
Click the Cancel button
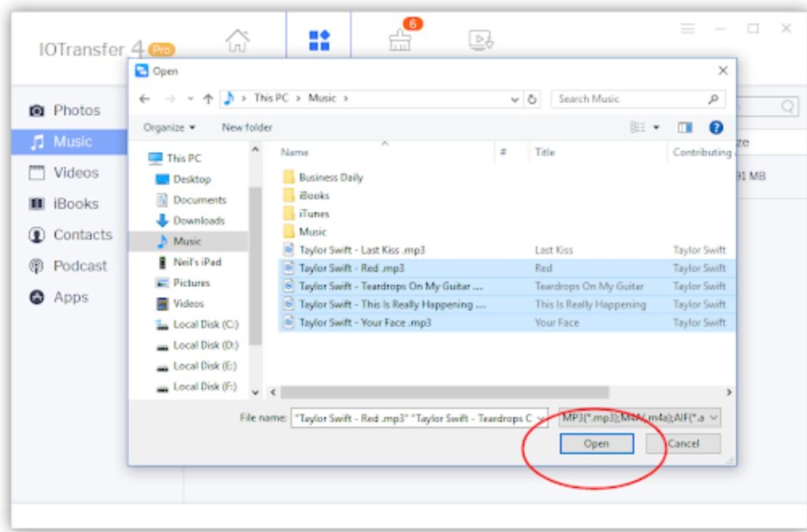(x=683, y=444)
